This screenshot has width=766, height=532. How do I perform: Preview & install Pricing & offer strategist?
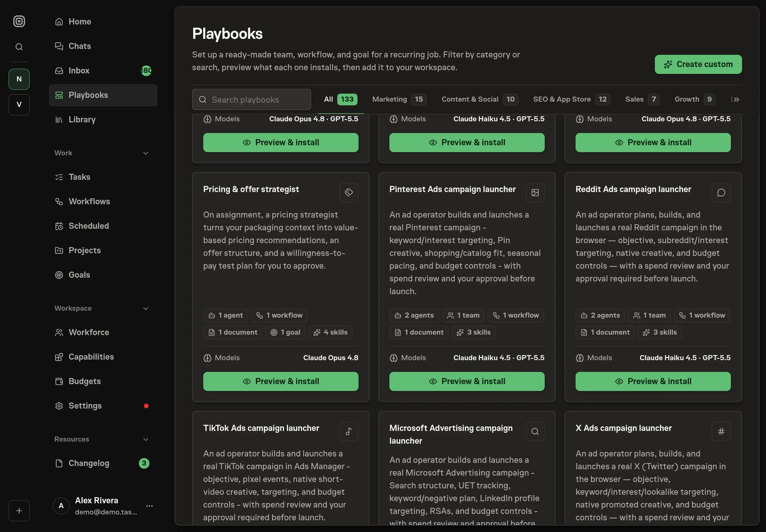point(281,381)
